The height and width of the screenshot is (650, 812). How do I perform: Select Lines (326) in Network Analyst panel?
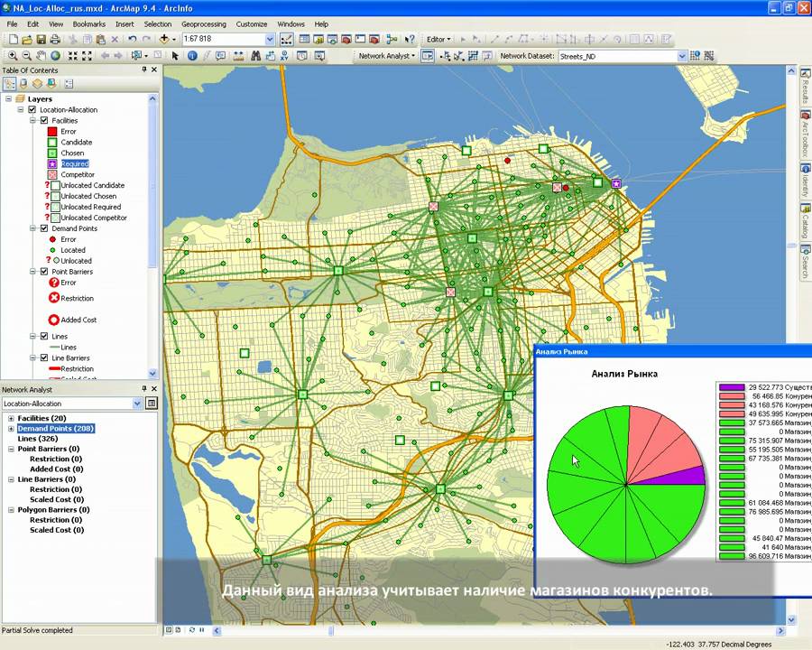click(x=38, y=439)
